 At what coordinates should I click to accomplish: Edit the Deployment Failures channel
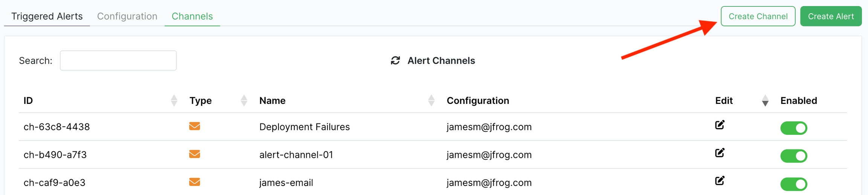tap(720, 125)
